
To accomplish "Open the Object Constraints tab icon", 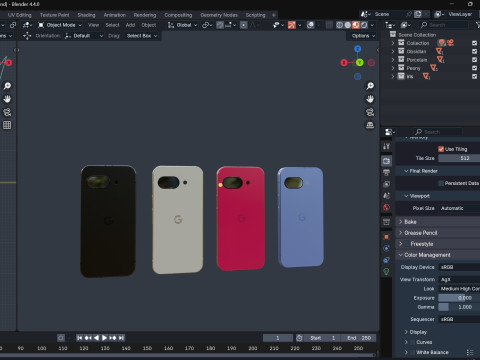I will coord(386,260).
